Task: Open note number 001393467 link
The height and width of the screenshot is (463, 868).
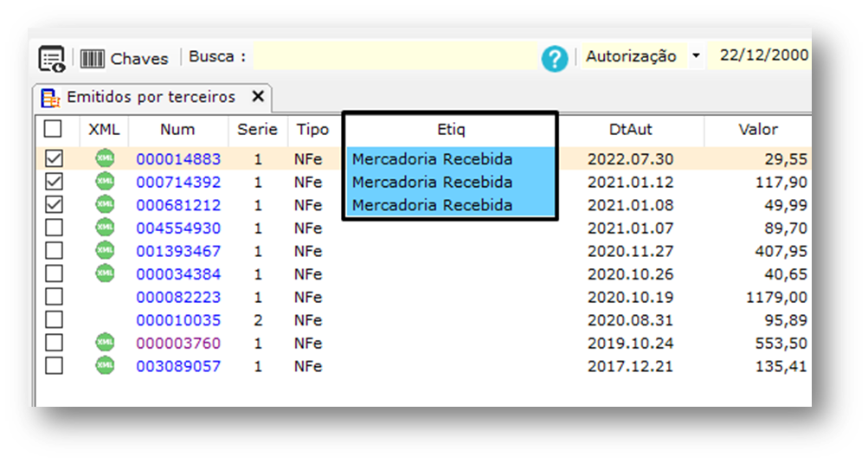Action: [178, 252]
